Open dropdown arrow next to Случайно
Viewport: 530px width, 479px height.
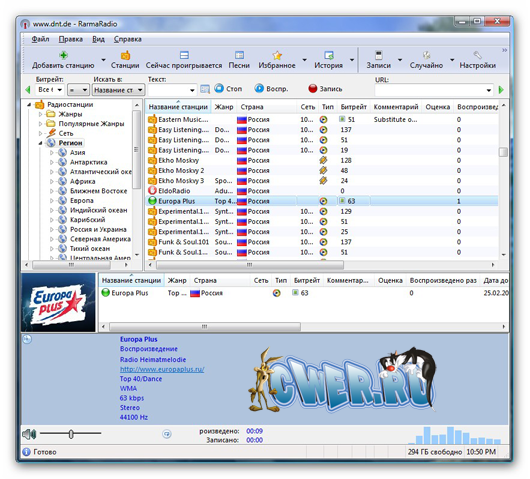[452, 60]
